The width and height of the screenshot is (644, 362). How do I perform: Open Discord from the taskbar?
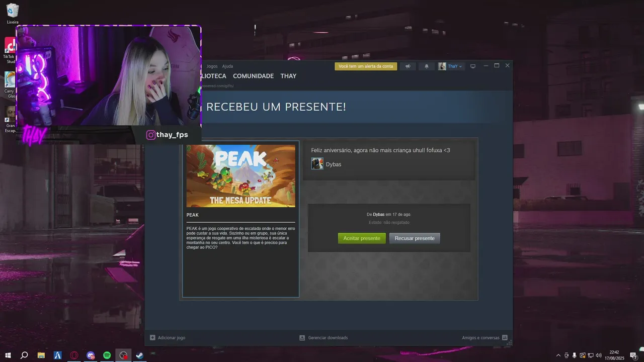[91, 355]
